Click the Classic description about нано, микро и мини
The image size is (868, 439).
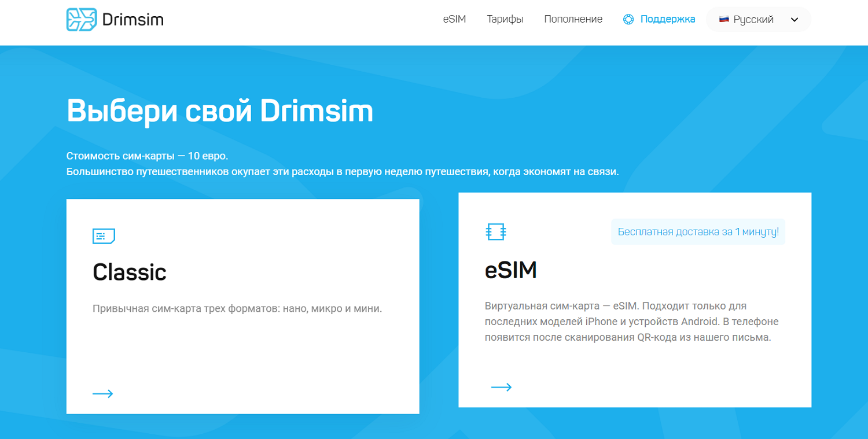coord(237,308)
